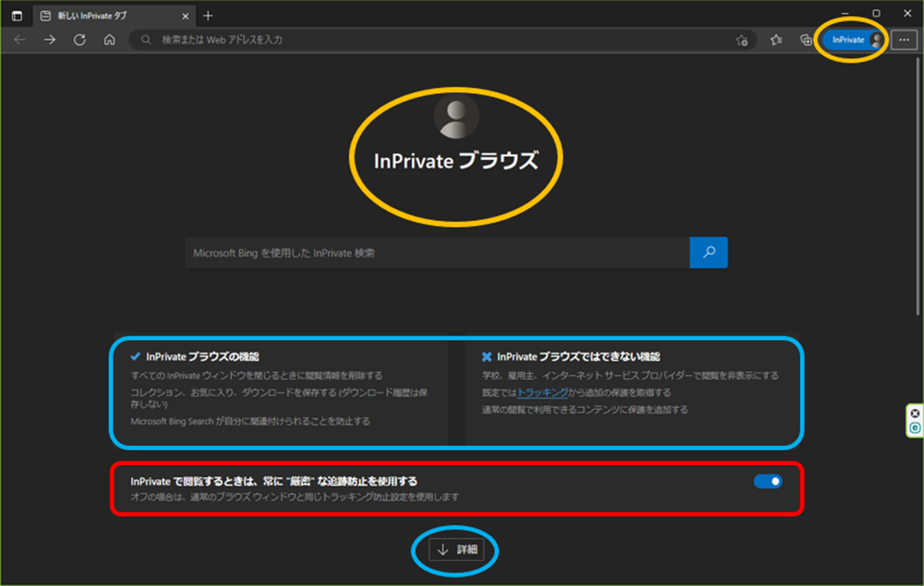Open the Home page icon

click(x=108, y=39)
